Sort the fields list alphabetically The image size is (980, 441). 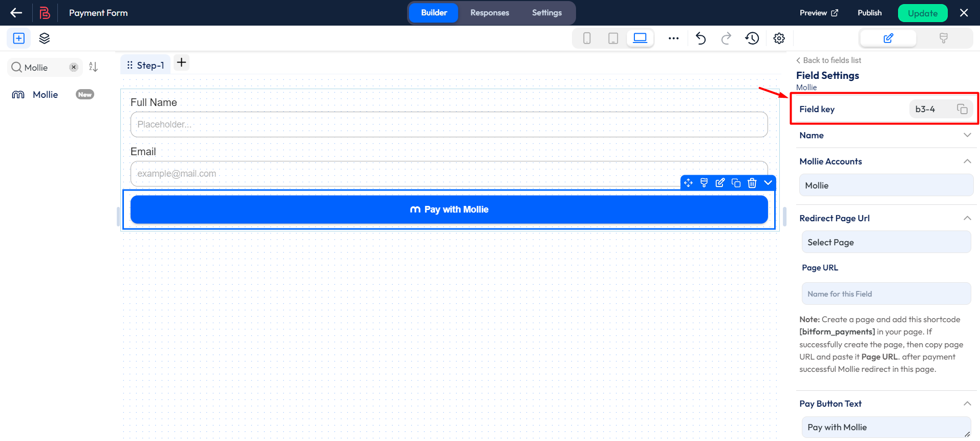tap(93, 67)
